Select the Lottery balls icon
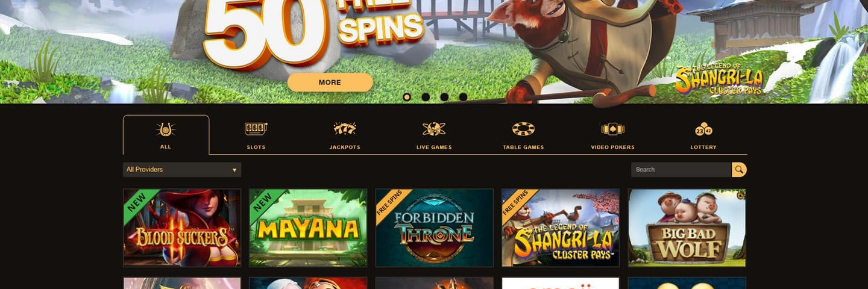This screenshot has width=868, height=289. [x=703, y=129]
